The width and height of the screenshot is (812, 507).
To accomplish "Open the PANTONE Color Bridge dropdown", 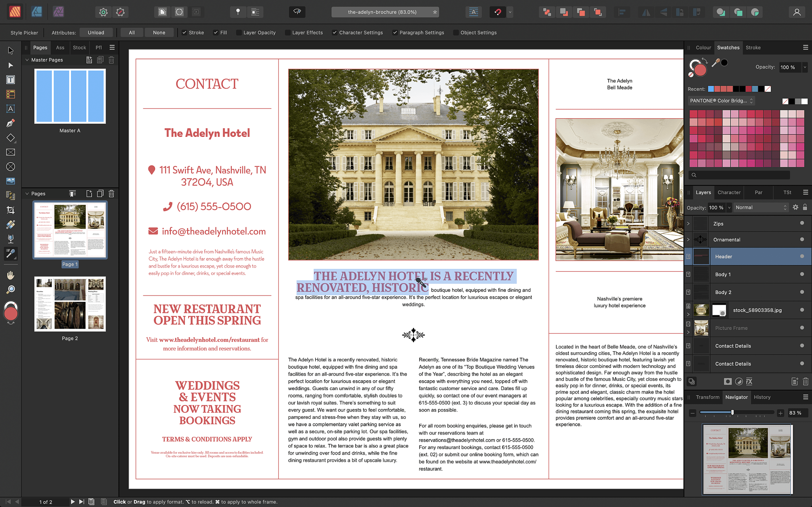I will tap(720, 100).
